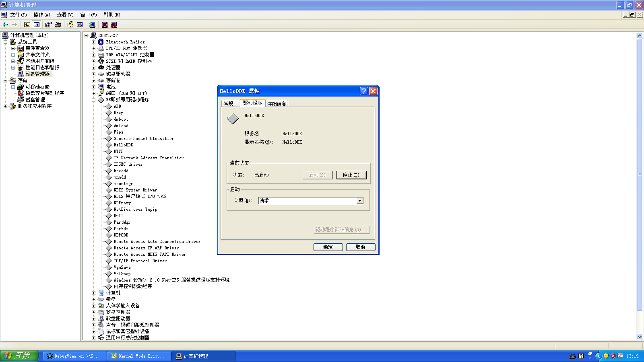Click the Disable device toolbar icon
The width and height of the screenshot is (644, 362).
[x=114, y=25]
